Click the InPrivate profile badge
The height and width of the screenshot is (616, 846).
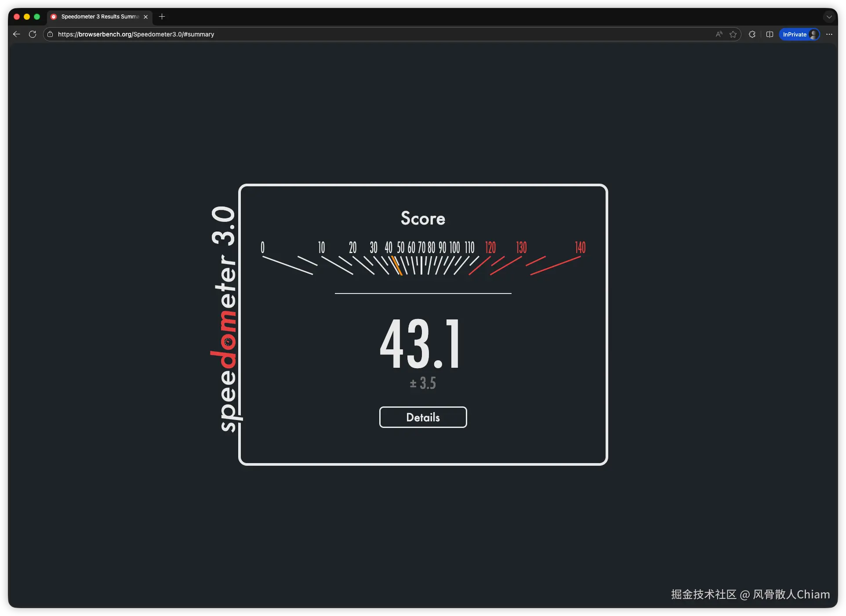(799, 34)
